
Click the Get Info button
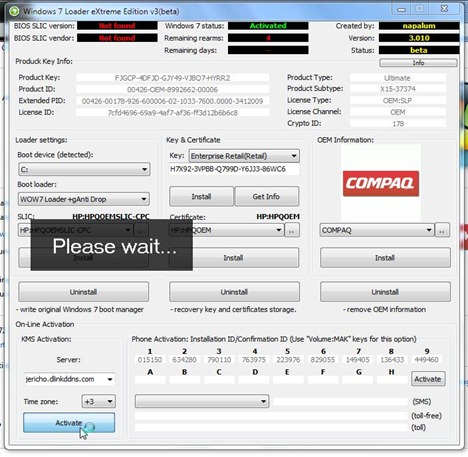coord(266,196)
